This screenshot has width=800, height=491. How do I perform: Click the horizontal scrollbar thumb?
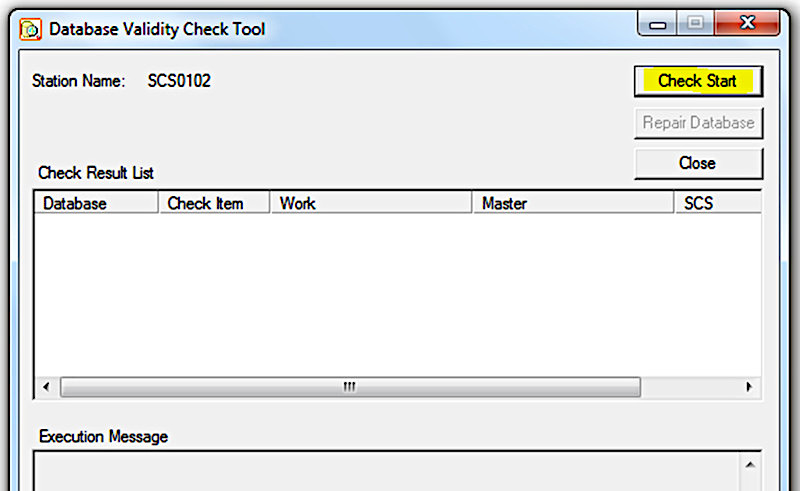click(x=350, y=387)
